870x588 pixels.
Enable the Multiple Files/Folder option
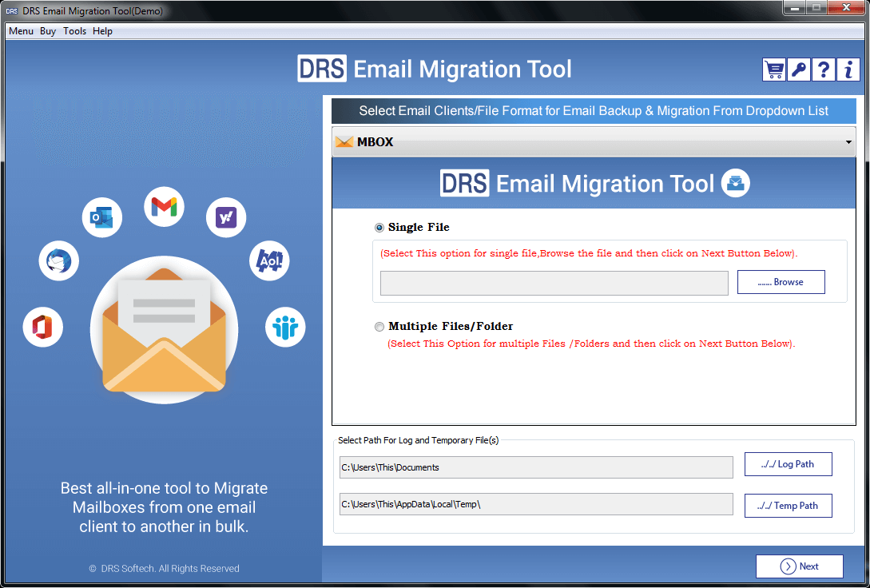pyautogui.click(x=379, y=326)
